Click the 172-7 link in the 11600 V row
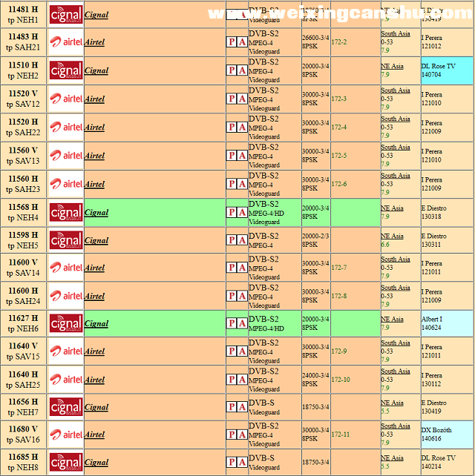Image resolution: width=475 pixels, height=476 pixels. [x=338, y=267]
